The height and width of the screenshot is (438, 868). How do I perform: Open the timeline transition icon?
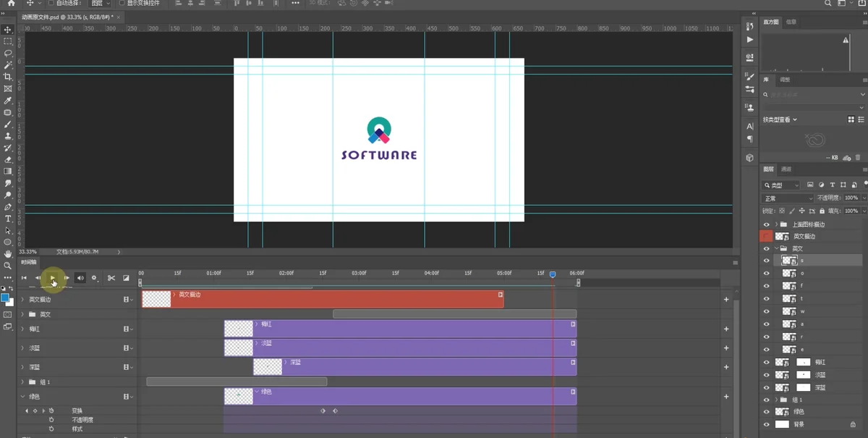126,278
